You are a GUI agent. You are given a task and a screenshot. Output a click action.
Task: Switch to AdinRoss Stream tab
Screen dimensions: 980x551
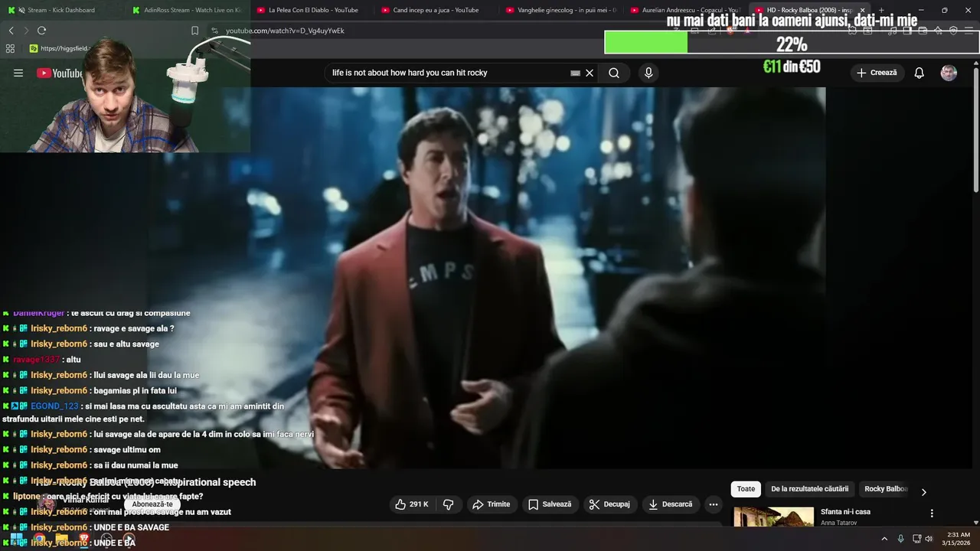[185, 10]
